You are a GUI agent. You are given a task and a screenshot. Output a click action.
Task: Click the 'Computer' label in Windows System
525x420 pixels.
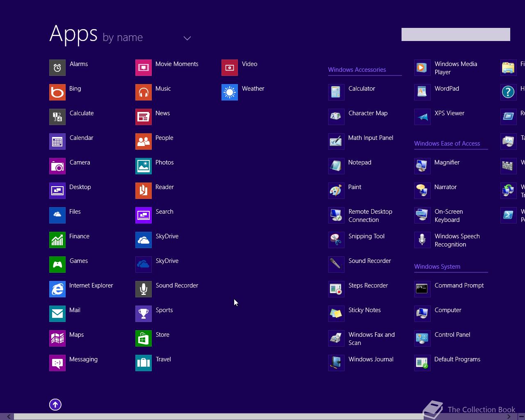point(448,310)
